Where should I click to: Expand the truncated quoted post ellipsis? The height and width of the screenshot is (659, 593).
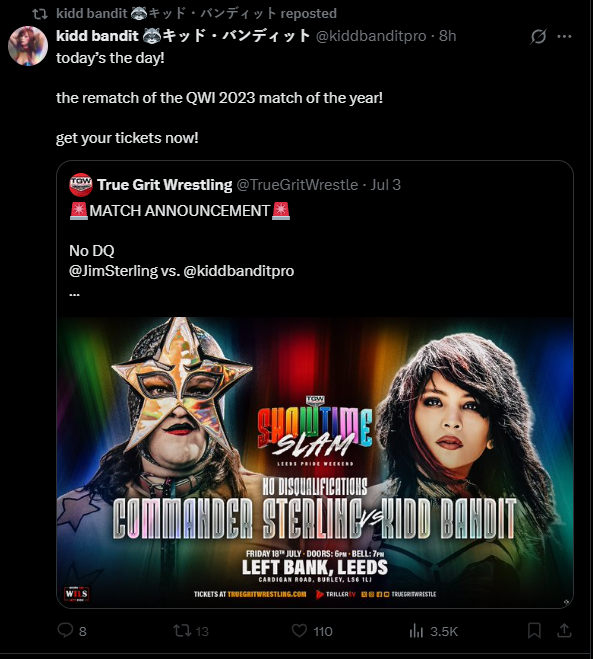[74, 293]
